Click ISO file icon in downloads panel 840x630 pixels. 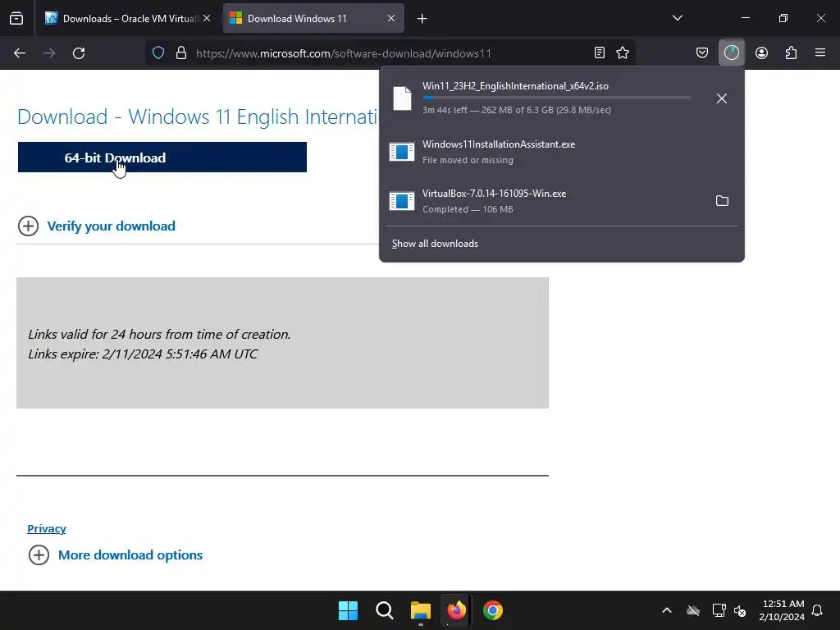tap(402, 98)
